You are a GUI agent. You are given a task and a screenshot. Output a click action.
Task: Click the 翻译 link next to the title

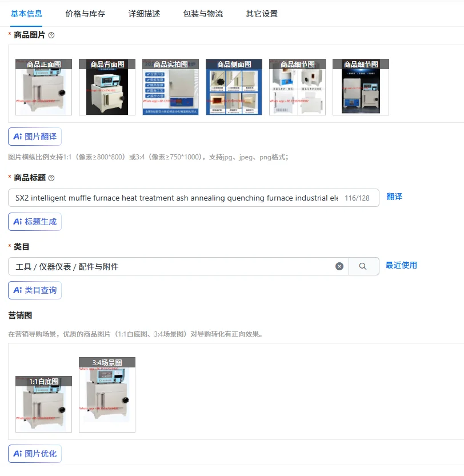394,197
